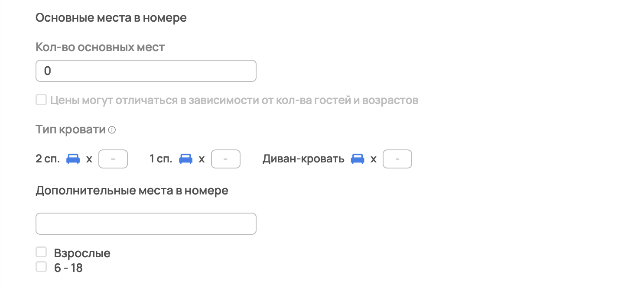The width and height of the screenshot is (644, 285).
Task: Click the bed icon for 1 сп.
Action: pyautogui.click(x=186, y=159)
